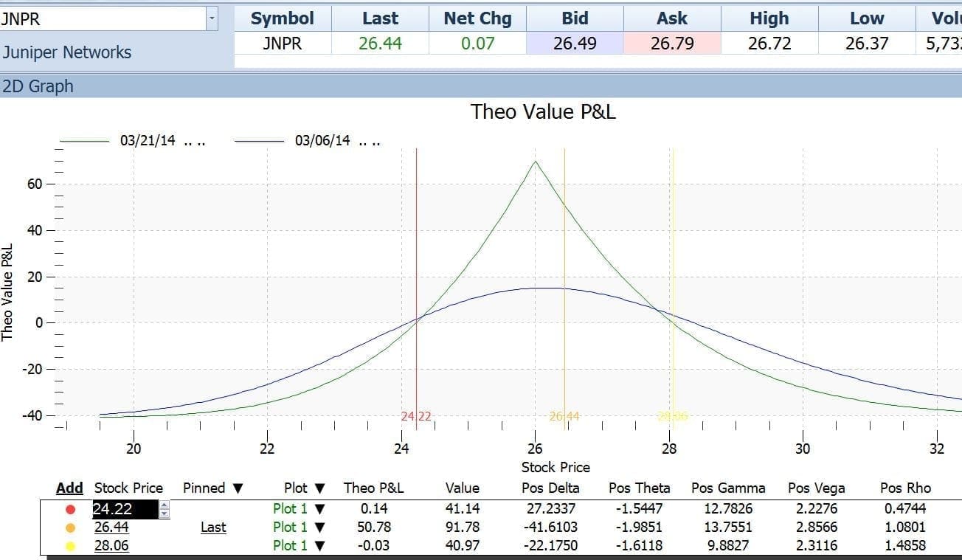Viewport: 962px width, 560px height.
Task: Click the yellow marker dot for 28.06 row
Action: (71, 546)
